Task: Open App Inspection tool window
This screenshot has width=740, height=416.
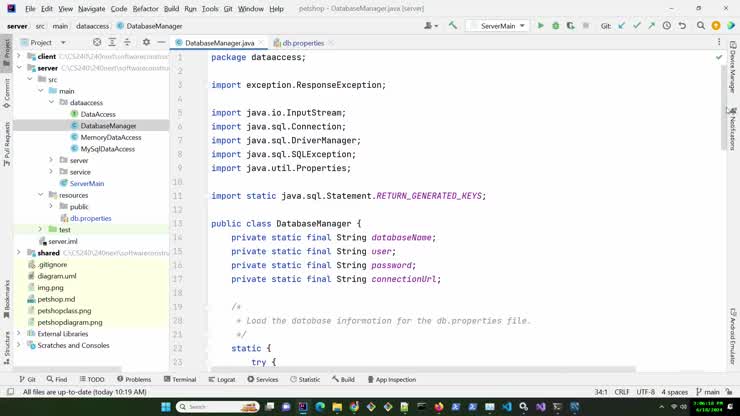Action: [x=392, y=379]
